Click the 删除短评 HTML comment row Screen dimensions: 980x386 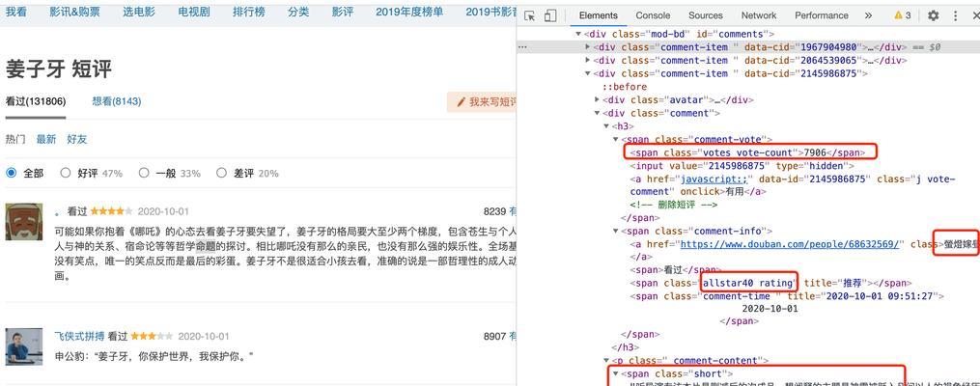tap(674, 205)
